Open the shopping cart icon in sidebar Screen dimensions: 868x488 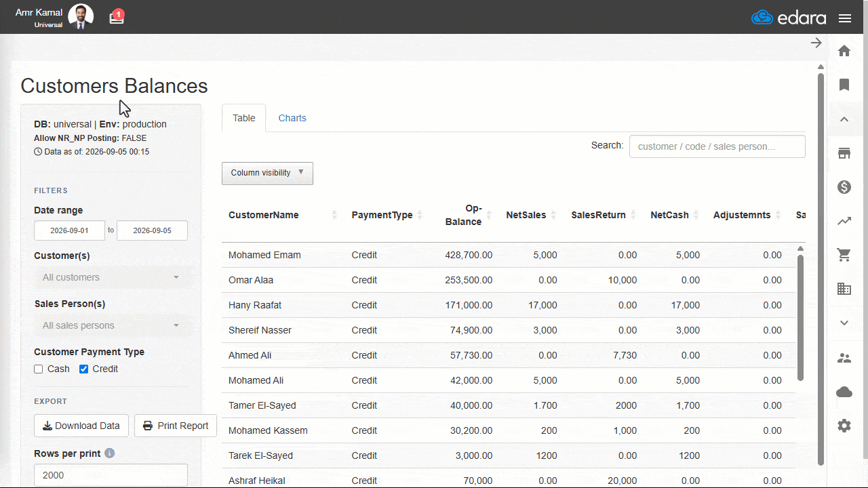click(844, 255)
